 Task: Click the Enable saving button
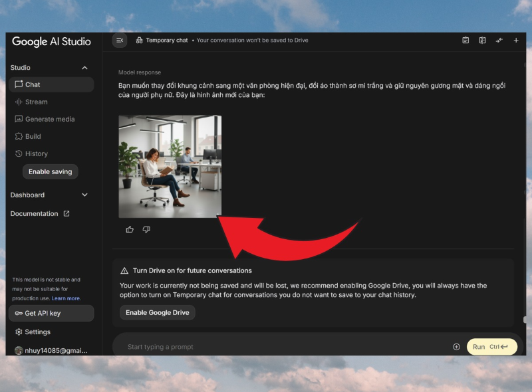tap(51, 171)
